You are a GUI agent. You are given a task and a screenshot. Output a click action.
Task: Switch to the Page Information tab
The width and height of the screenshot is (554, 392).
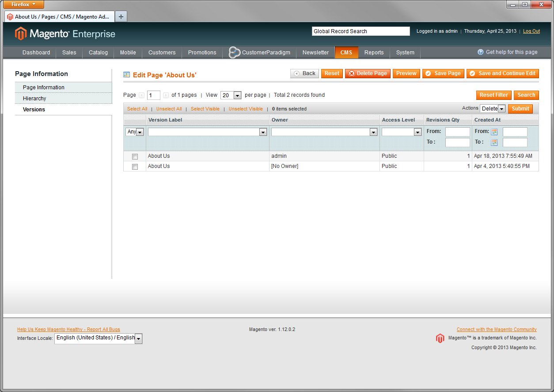[63, 88]
